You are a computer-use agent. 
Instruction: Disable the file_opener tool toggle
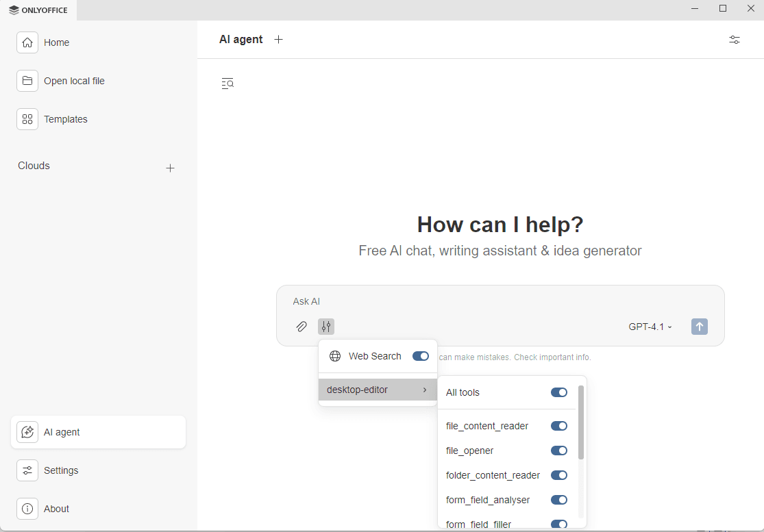coord(559,451)
